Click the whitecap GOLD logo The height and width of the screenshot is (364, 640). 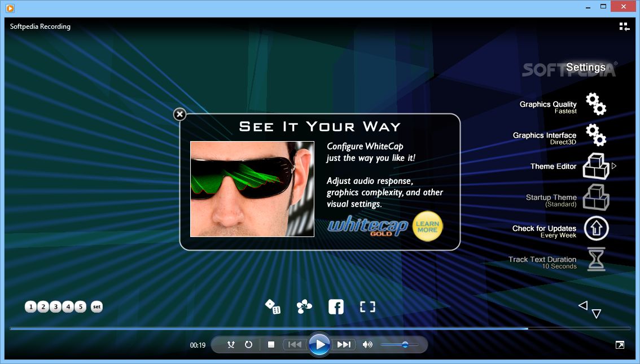[367, 226]
